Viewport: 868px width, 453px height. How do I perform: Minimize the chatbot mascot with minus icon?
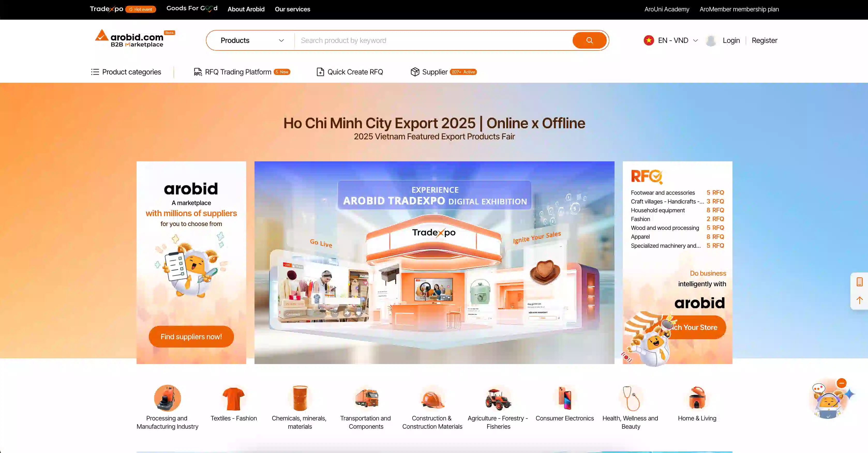(841, 383)
